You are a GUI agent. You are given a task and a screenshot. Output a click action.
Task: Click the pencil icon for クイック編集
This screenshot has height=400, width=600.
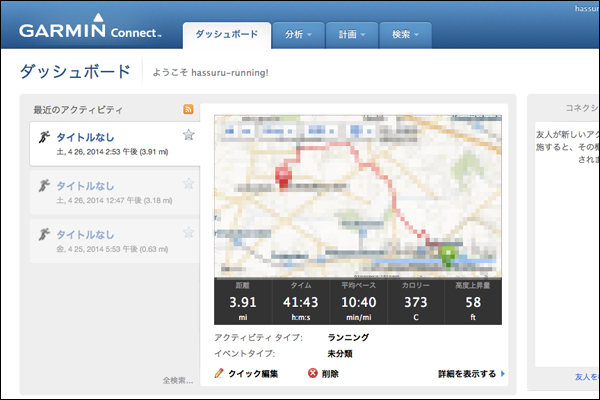tap(219, 373)
